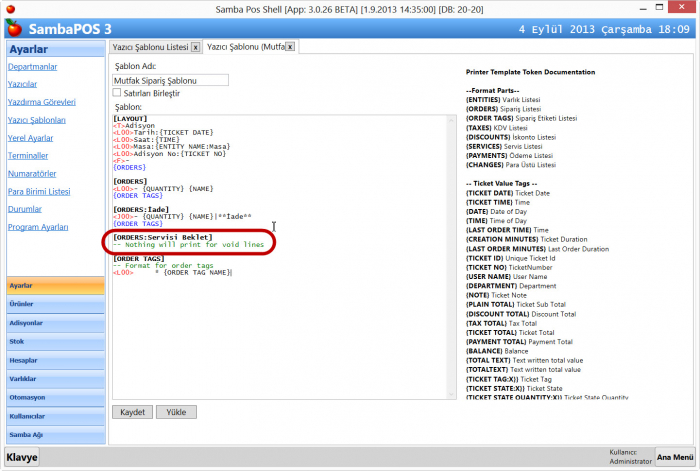Open the Yazdırma Görevleri link
The width and height of the screenshot is (700, 471).
click(x=41, y=102)
